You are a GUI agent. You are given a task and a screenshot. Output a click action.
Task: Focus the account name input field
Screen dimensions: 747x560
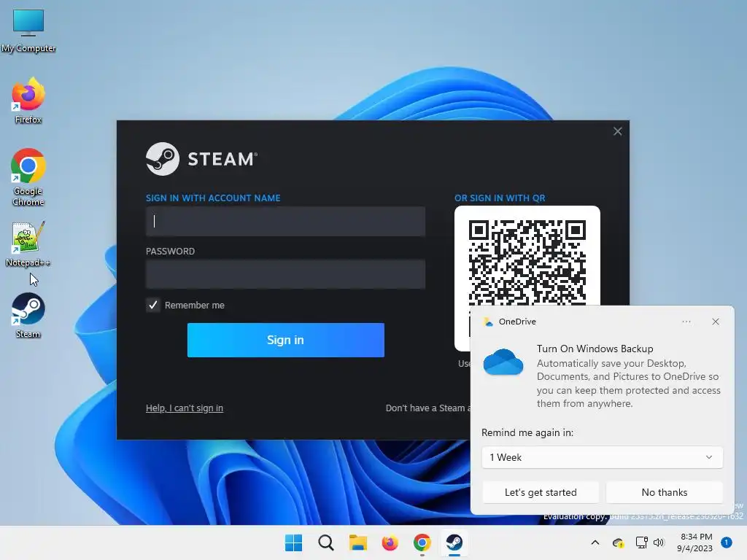285,221
